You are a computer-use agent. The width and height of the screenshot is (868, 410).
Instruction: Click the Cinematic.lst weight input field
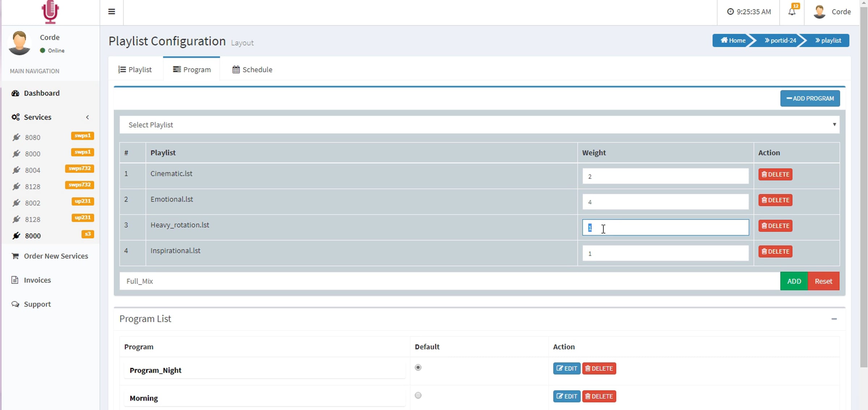(665, 176)
